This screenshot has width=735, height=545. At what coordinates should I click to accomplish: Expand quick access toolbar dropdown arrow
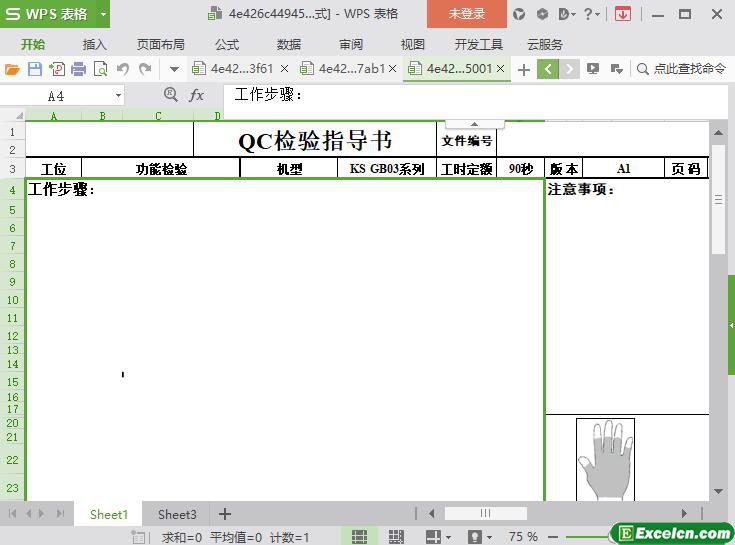(174, 69)
